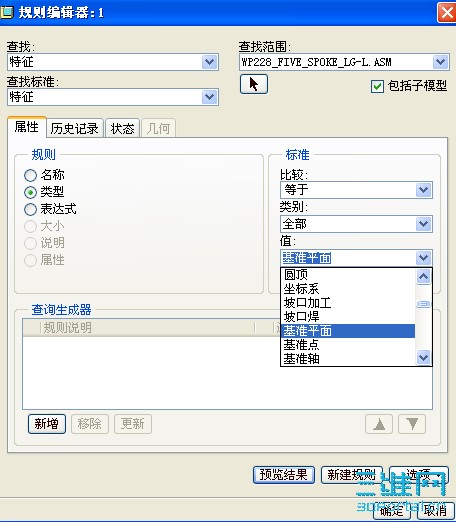Select the disabled 属性 radio option
The width and height of the screenshot is (456, 522).
(x=30, y=260)
